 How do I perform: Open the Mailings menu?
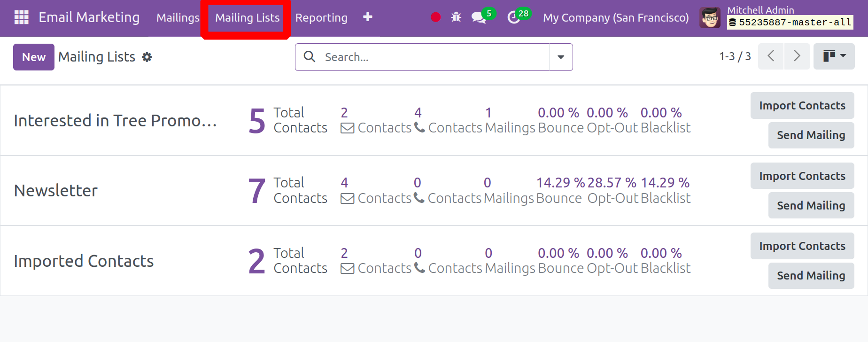[x=178, y=18]
